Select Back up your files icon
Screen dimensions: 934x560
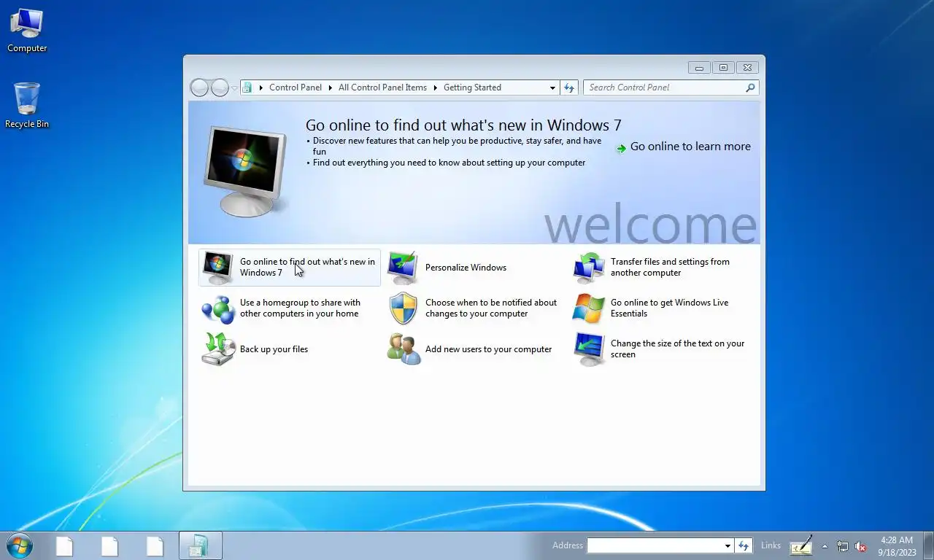click(218, 349)
